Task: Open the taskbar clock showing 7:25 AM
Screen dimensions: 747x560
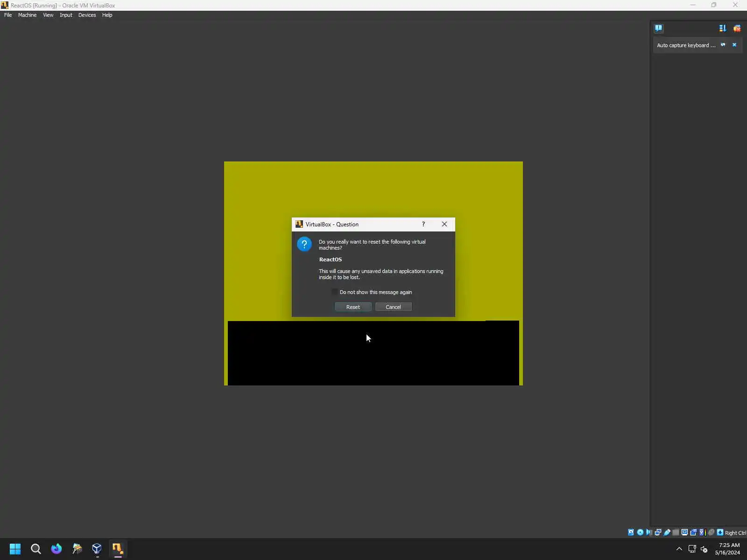Action: pyautogui.click(x=727, y=549)
